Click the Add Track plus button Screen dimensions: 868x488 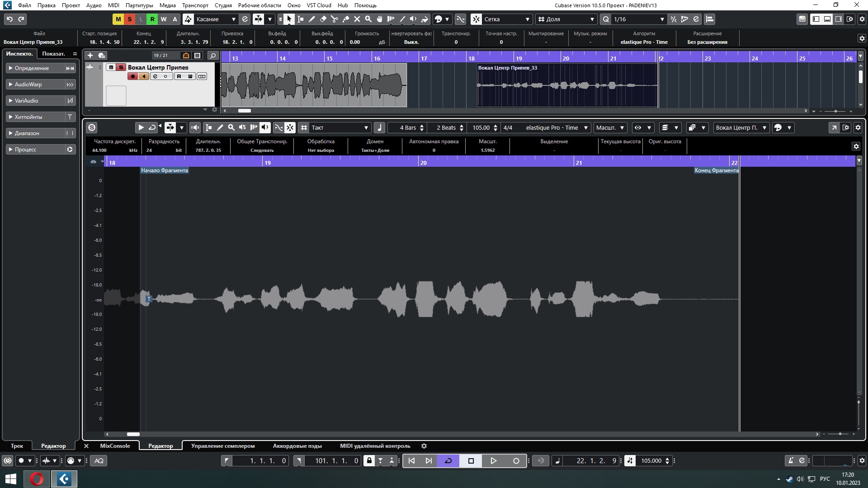click(x=90, y=55)
